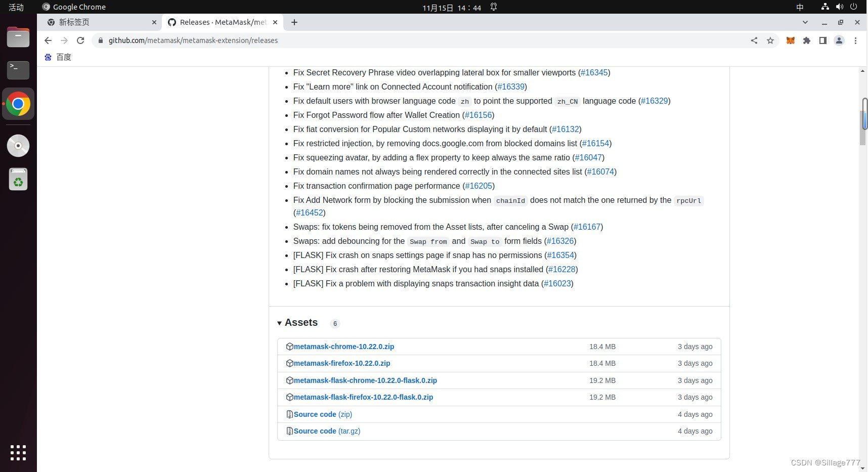The image size is (868, 472).
Task: Open the tab search dropdown
Action: (x=805, y=22)
